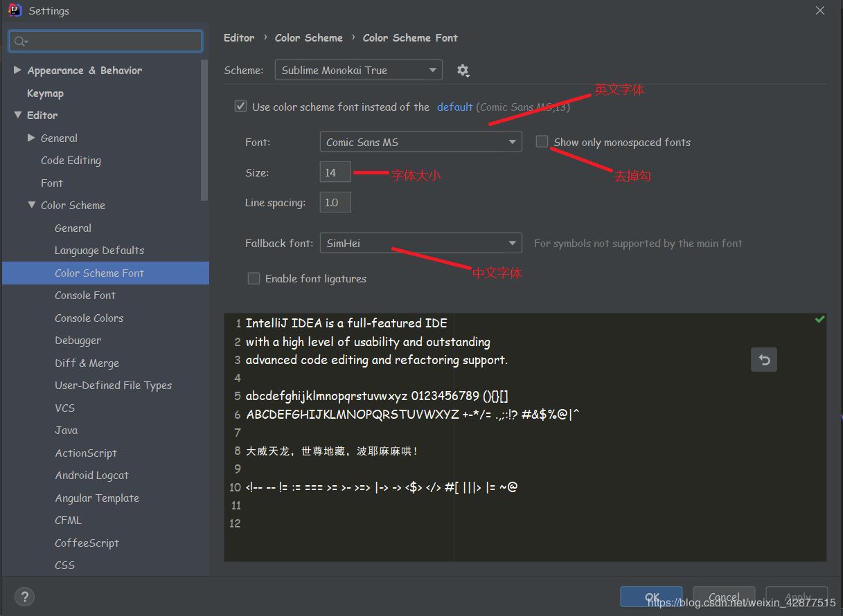
Task: Click preview line starting with abcdefghijklmnopqrstuvwxyz
Action: (378, 396)
